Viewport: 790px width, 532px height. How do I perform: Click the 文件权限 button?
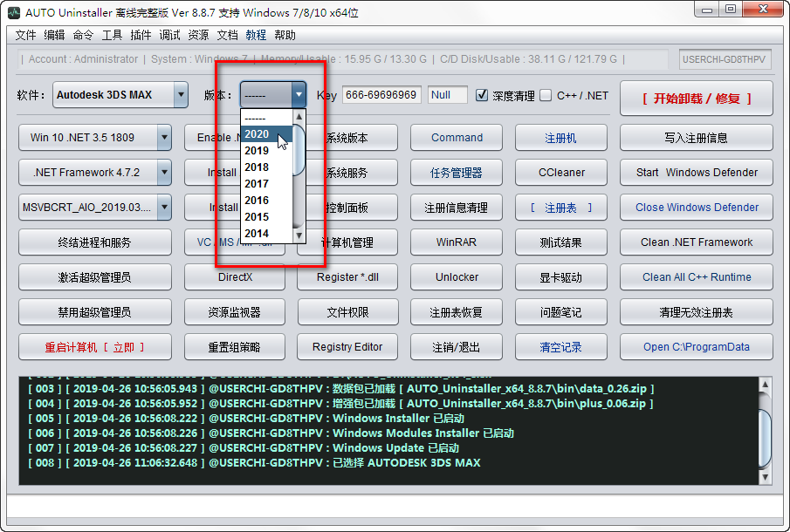click(347, 312)
